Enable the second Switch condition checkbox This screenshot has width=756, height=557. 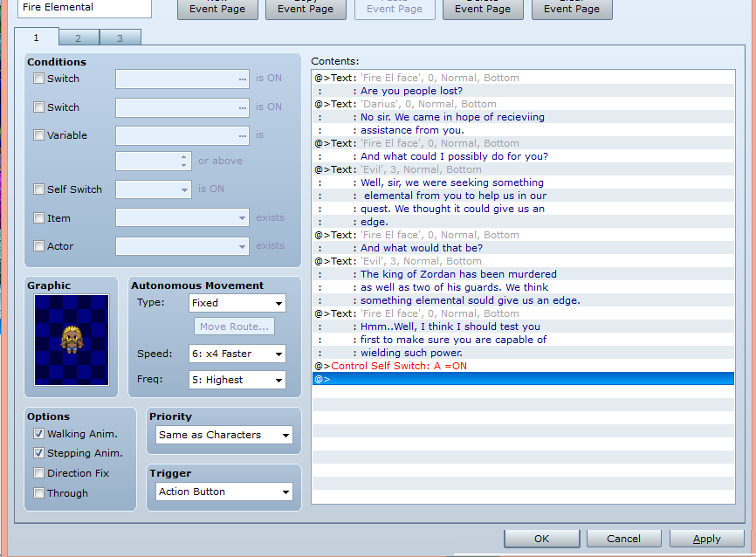pyautogui.click(x=38, y=107)
